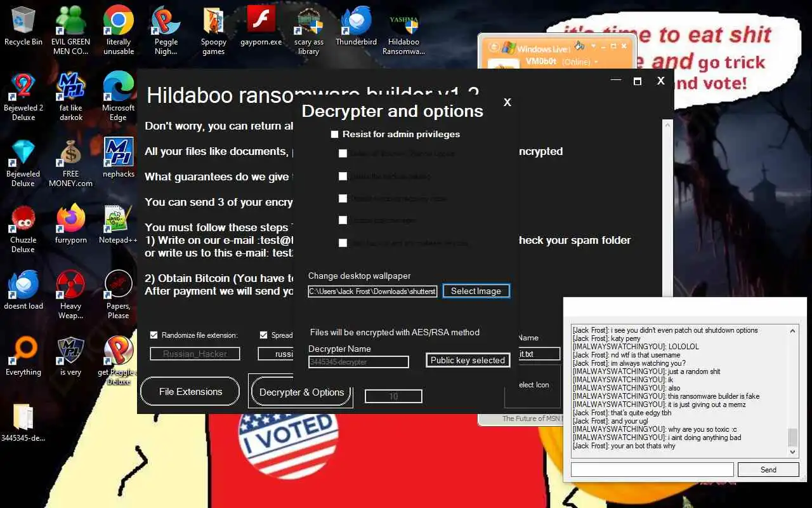Click the Decrypter Name field '3445345-decrypter'
The width and height of the screenshot is (812, 508).
(358, 362)
